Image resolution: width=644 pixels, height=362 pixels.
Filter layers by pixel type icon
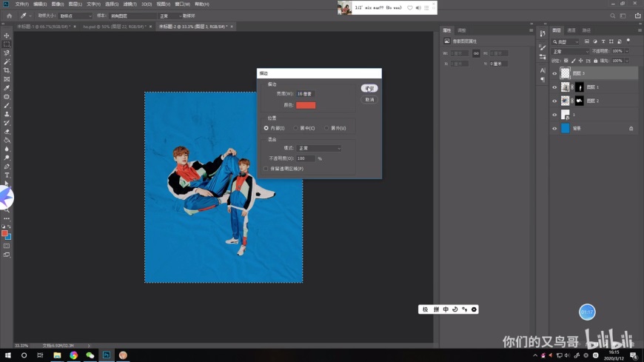[587, 41]
